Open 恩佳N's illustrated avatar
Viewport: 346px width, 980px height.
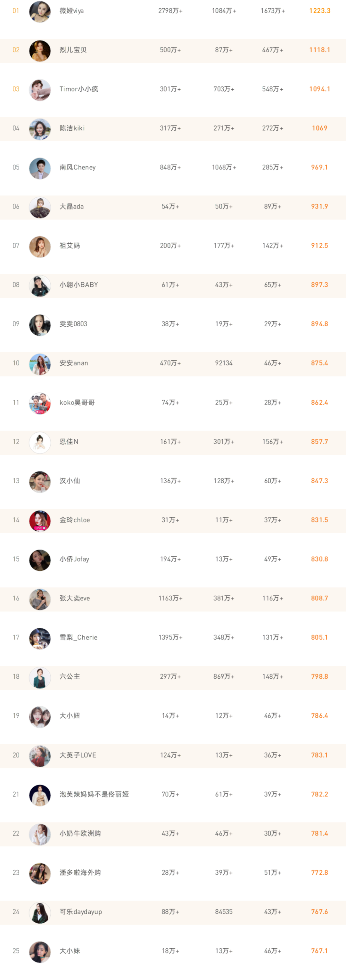40,443
